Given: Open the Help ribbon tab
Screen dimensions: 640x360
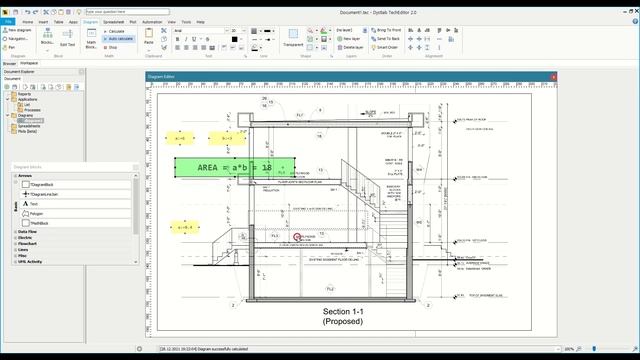Looking at the screenshot, I should pyautogui.click(x=200, y=22).
